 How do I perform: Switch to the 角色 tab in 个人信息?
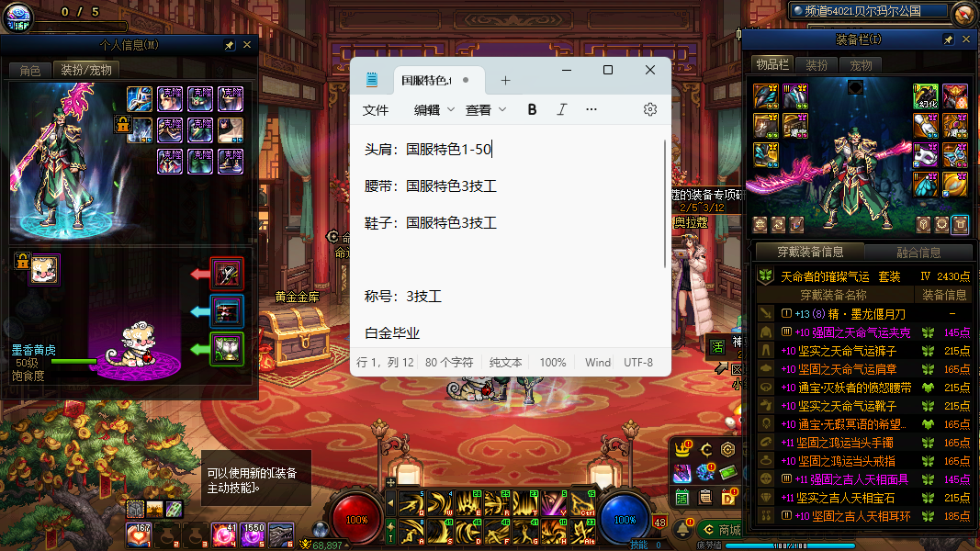click(x=30, y=70)
